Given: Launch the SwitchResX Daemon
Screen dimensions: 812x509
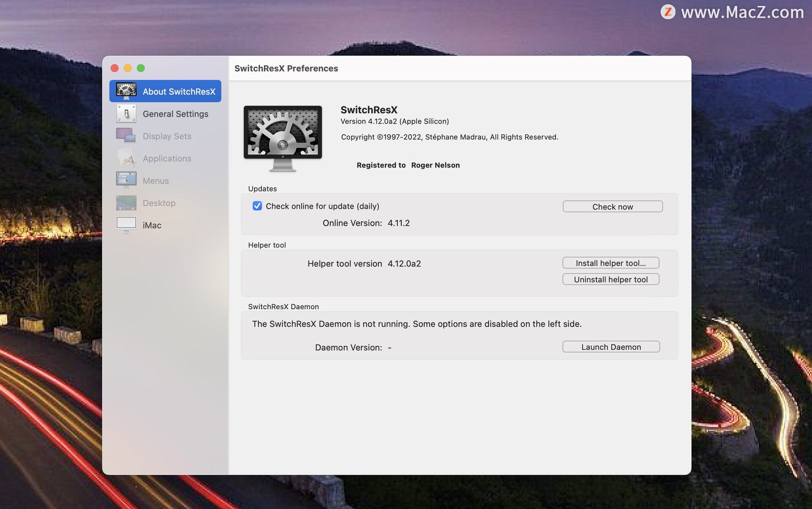Looking at the screenshot, I should tap(611, 347).
